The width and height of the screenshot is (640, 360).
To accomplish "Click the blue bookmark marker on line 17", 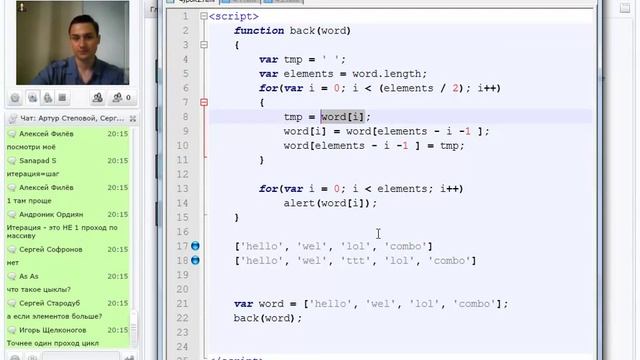I will click(196, 246).
